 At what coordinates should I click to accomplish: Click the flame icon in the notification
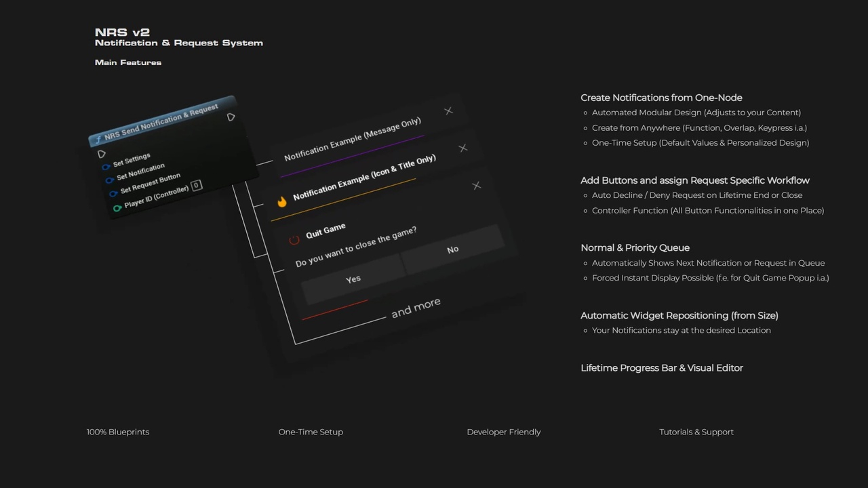pyautogui.click(x=281, y=202)
